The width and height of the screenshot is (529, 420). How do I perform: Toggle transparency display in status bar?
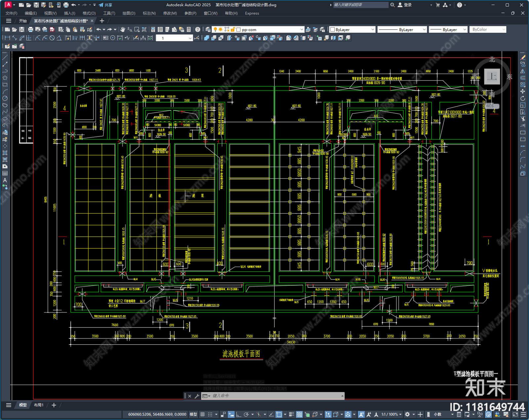pyautogui.click(x=299, y=414)
